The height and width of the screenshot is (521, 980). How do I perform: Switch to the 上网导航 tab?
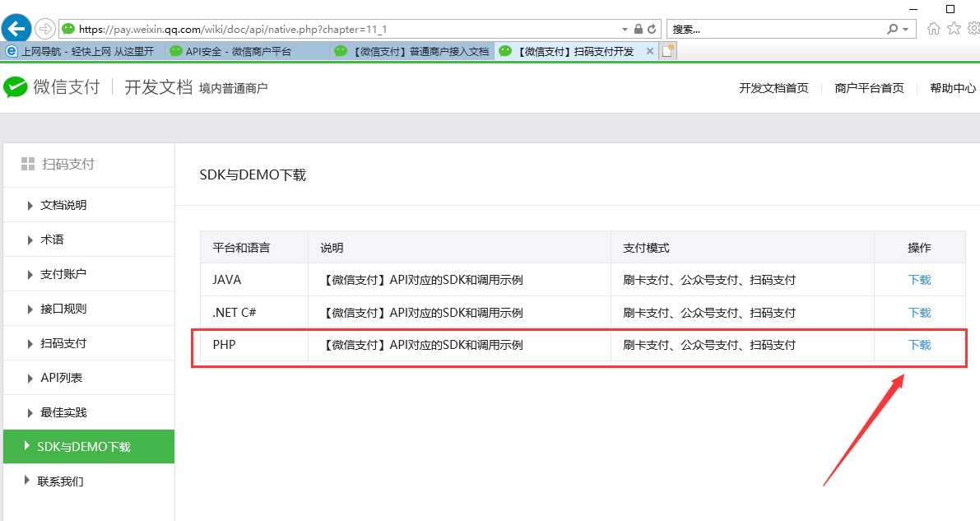click(x=82, y=51)
